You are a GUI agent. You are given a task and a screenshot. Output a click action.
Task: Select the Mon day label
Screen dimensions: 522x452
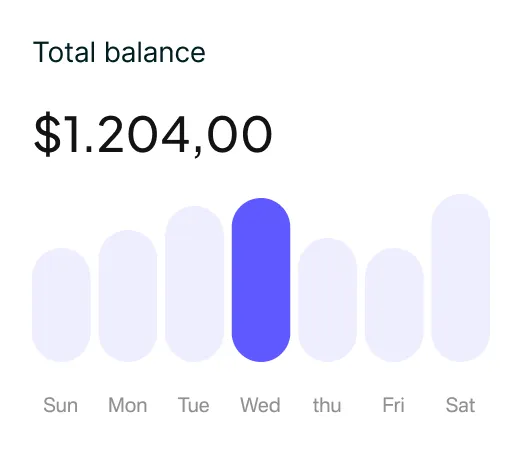tap(128, 405)
